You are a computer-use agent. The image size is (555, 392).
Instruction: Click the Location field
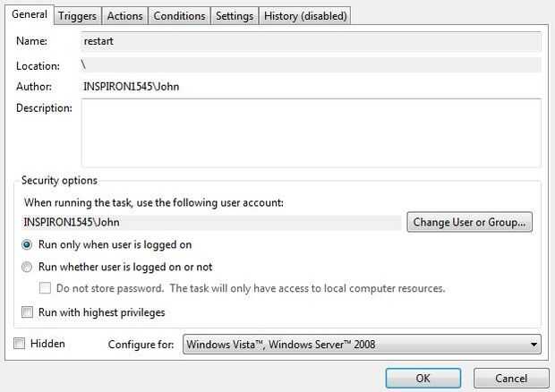pos(310,65)
